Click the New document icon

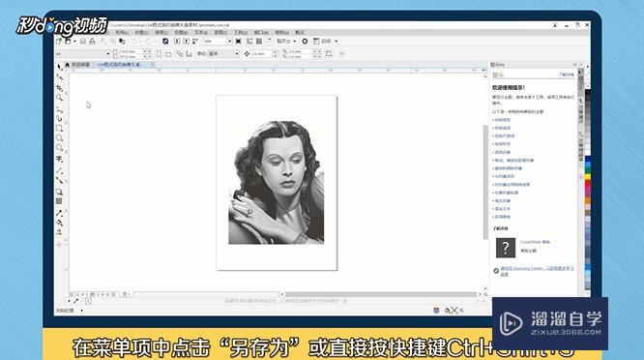point(59,41)
